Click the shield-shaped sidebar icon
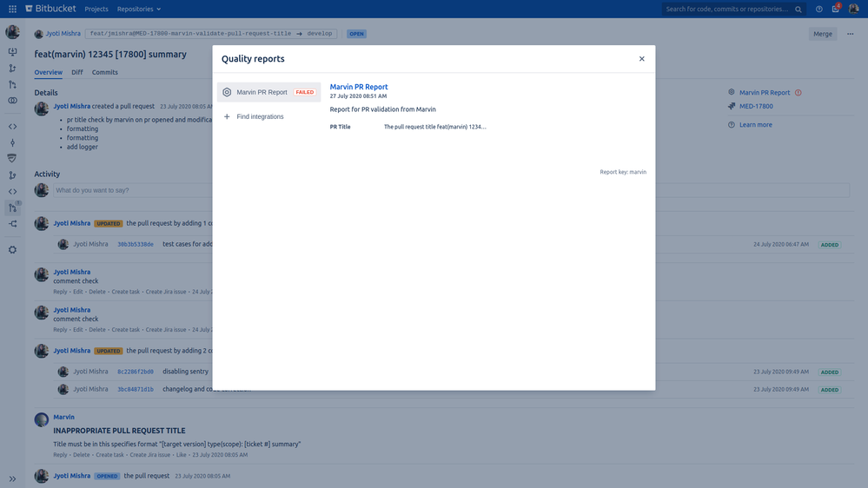 click(12, 159)
